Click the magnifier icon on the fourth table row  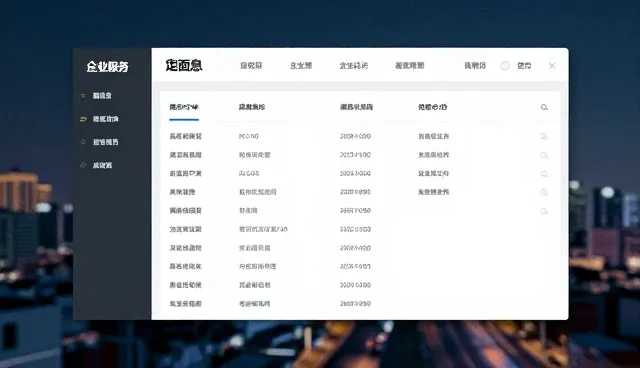pos(544,192)
